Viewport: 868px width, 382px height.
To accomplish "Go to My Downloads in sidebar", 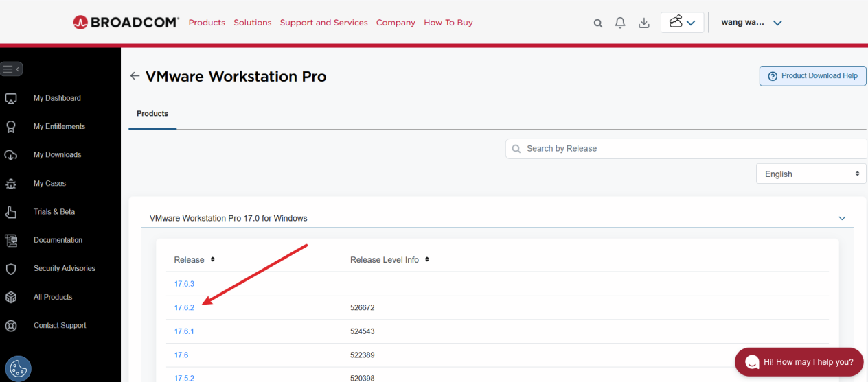I will (x=58, y=155).
